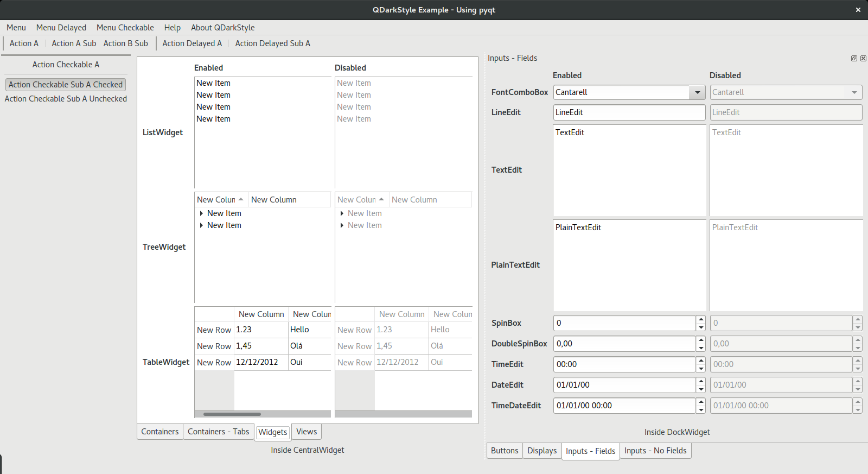This screenshot has height=474, width=868.
Task: Open About QDarkStyle menu
Action: click(x=222, y=28)
